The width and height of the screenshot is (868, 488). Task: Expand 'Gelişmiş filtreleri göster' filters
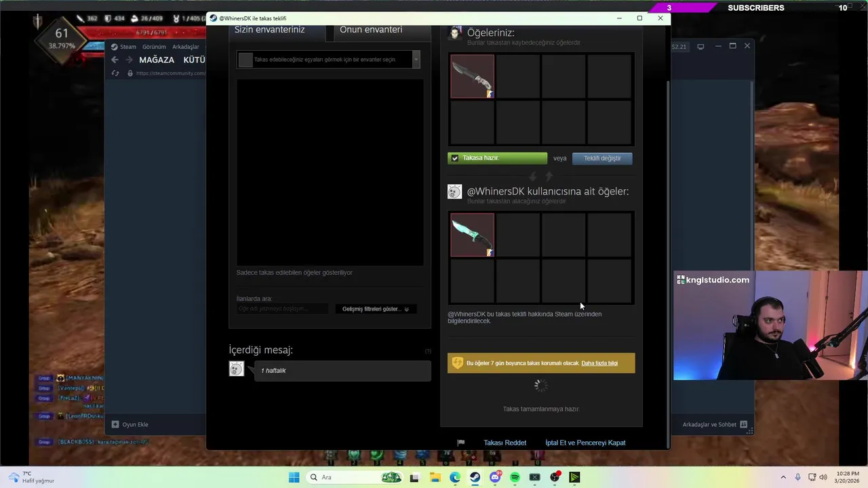(x=376, y=309)
